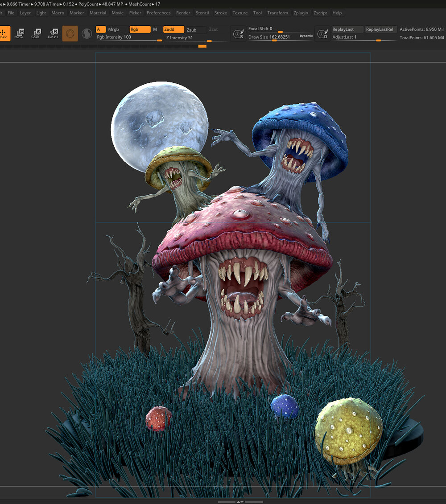Open the Stencil menu

(202, 13)
